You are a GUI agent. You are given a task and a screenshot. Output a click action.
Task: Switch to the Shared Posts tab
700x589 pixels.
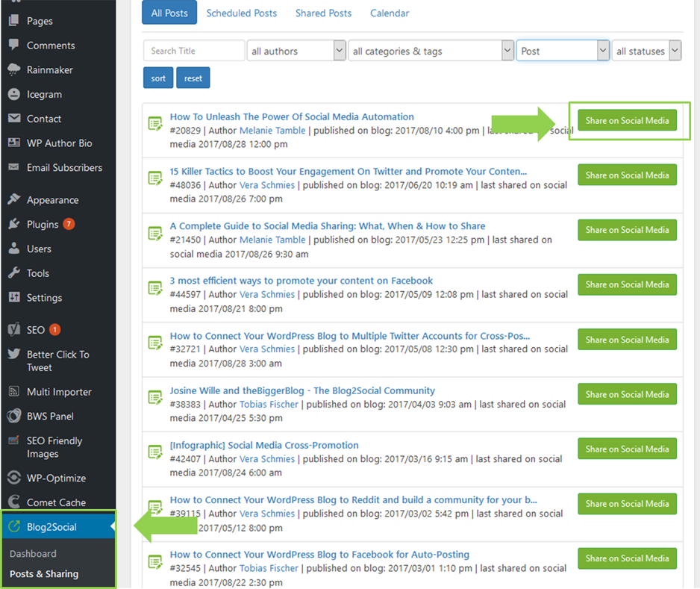point(323,13)
